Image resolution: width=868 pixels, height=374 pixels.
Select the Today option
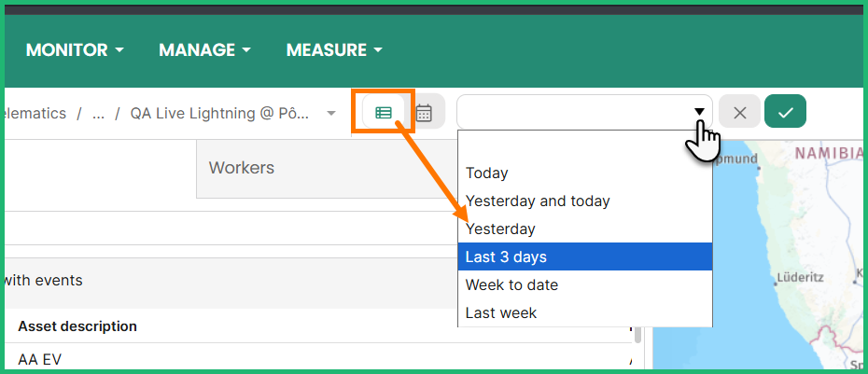tap(487, 173)
